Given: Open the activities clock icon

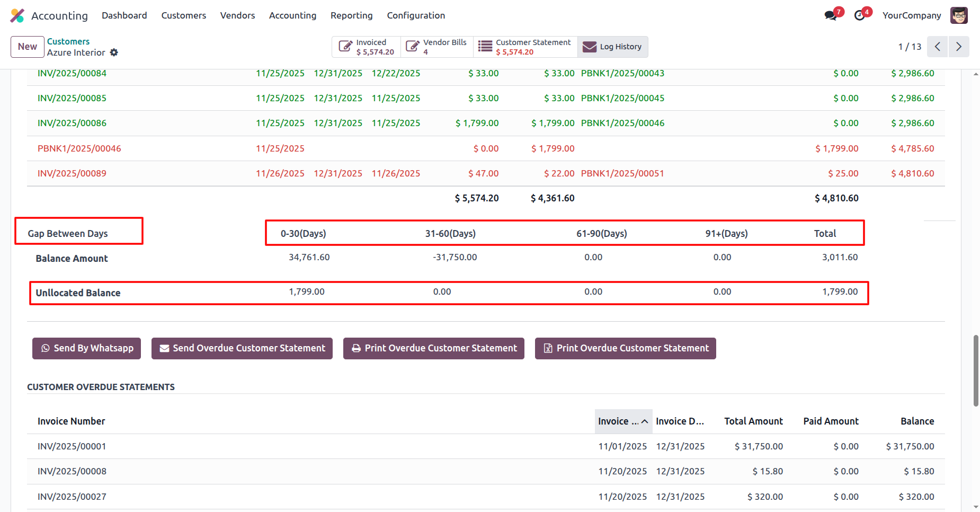Looking at the screenshot, I should click(860, 15).
